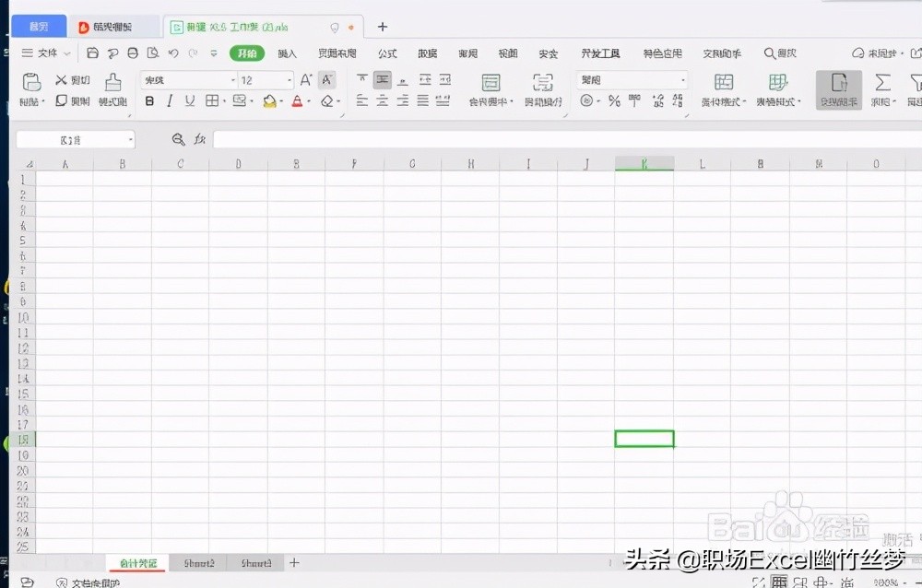Click the Print icon in quick access bar

(132, 53)
